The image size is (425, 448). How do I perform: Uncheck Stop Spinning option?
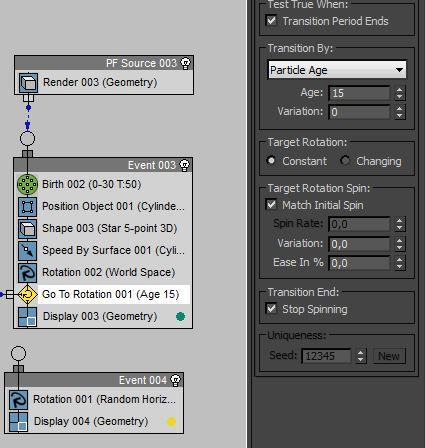pos(271,308)
